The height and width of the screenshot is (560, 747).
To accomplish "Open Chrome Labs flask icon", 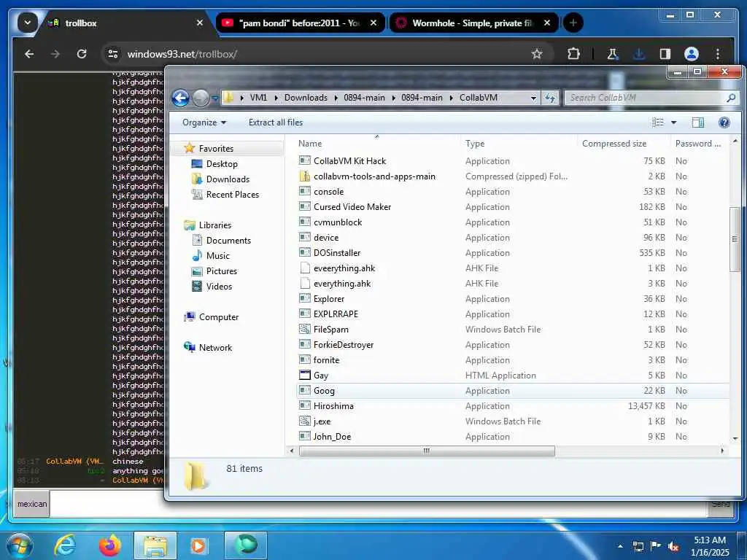I will pyautogui.click(x=613, y=54).
